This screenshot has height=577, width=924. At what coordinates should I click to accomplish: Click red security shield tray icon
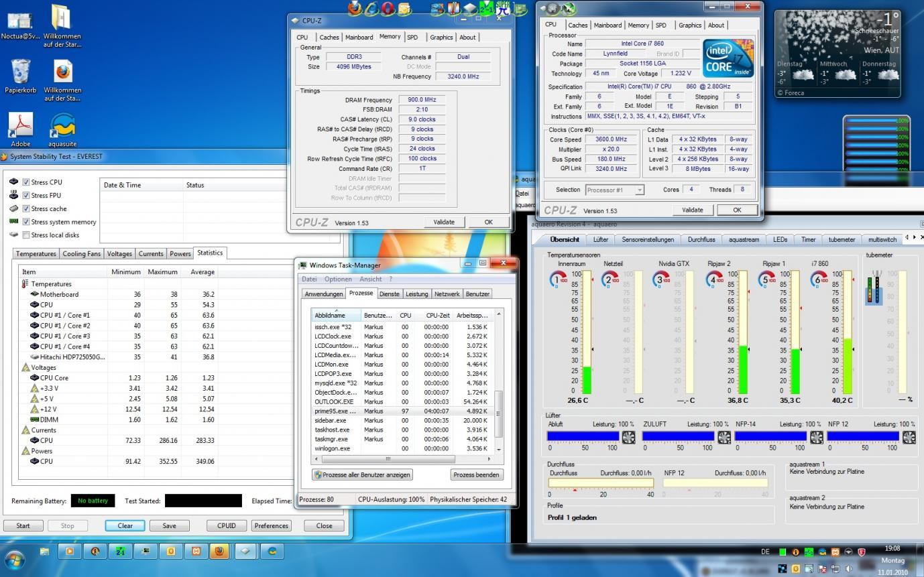[862, 552]
